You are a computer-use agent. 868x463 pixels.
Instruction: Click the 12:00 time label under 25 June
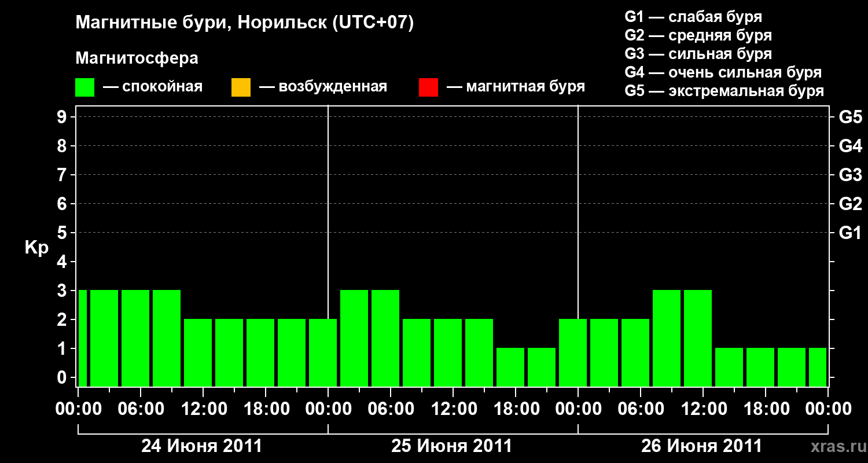point(453,409)
